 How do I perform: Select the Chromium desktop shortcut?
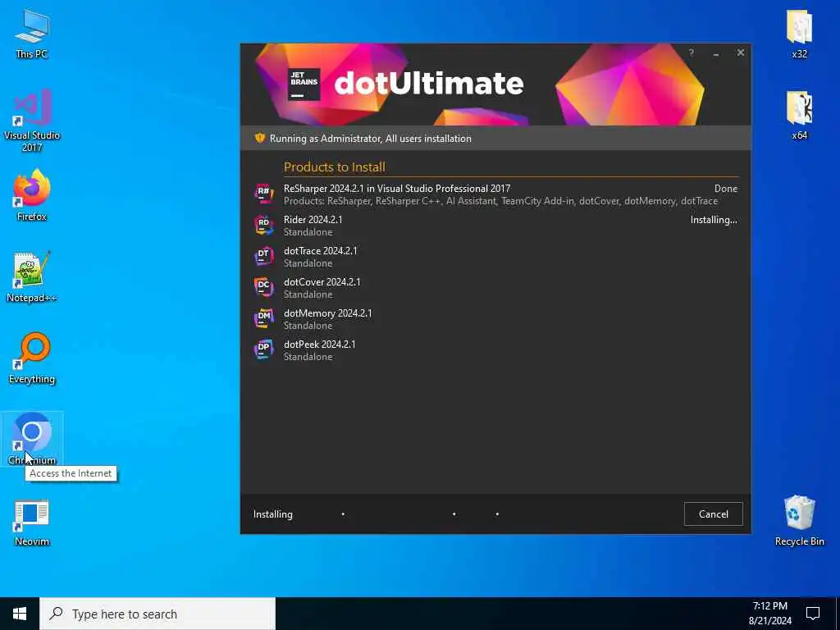click(32, 439)
